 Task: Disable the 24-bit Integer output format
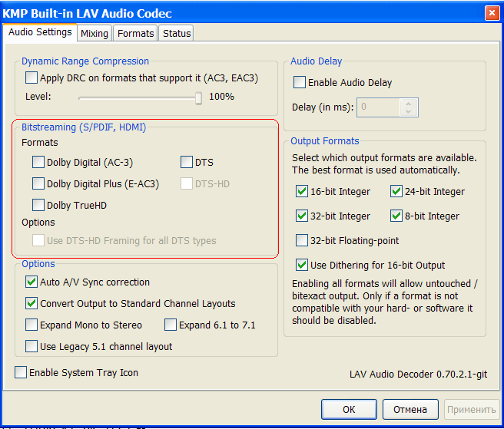click(396, 191)
